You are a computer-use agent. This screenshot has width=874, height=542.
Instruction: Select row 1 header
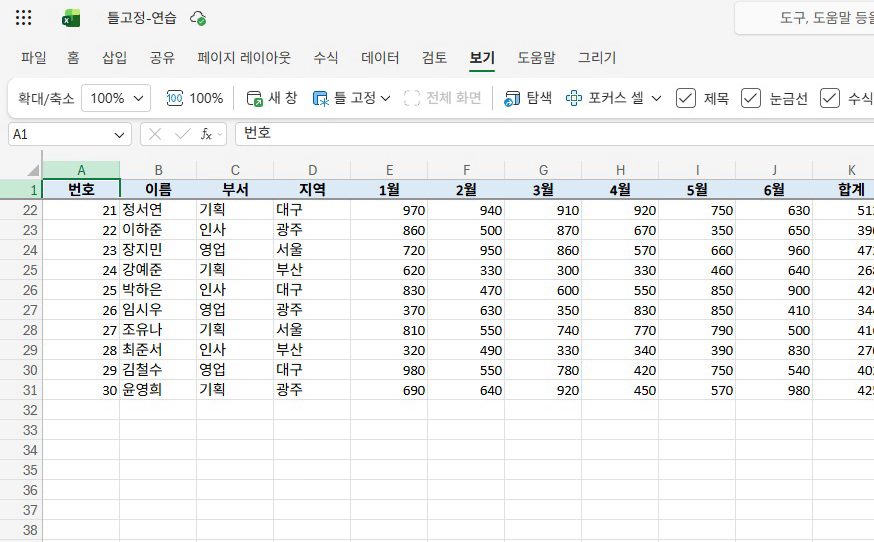coord(21,190)
